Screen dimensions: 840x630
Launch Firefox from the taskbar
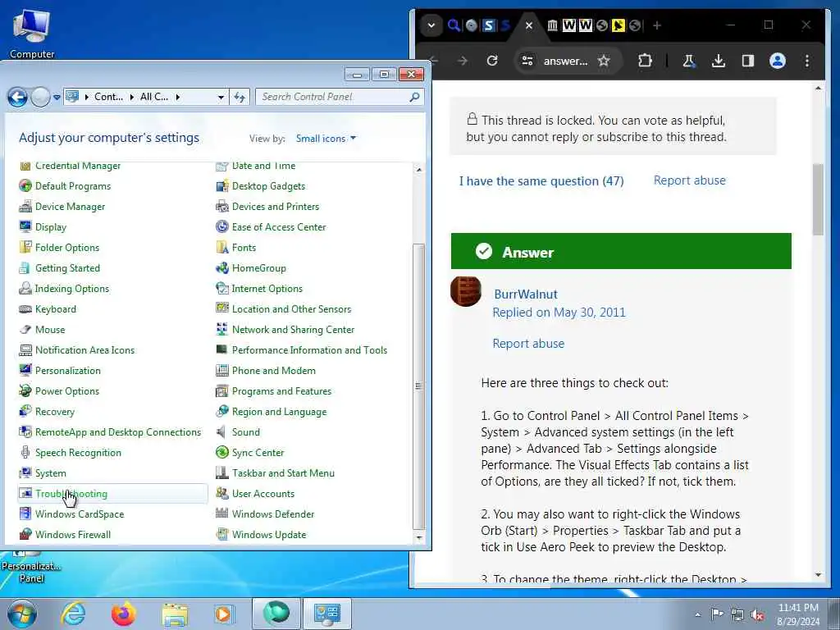[x=123, y=614]
